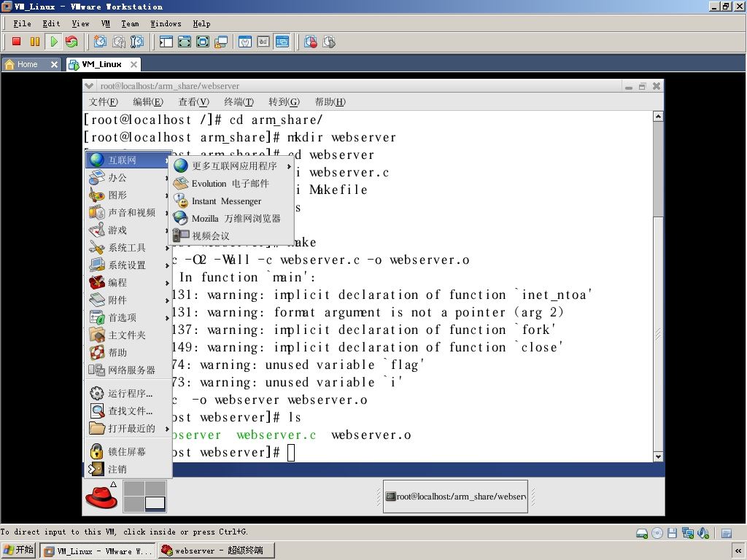Open Evolution 电子邮件 entry
The height and width of the screenshot is (560, 747).
231,183
